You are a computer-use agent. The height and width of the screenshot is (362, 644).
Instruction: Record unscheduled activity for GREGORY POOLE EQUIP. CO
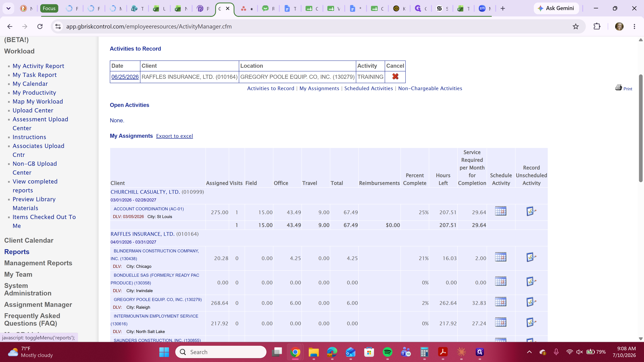click(x=531, y=302)
